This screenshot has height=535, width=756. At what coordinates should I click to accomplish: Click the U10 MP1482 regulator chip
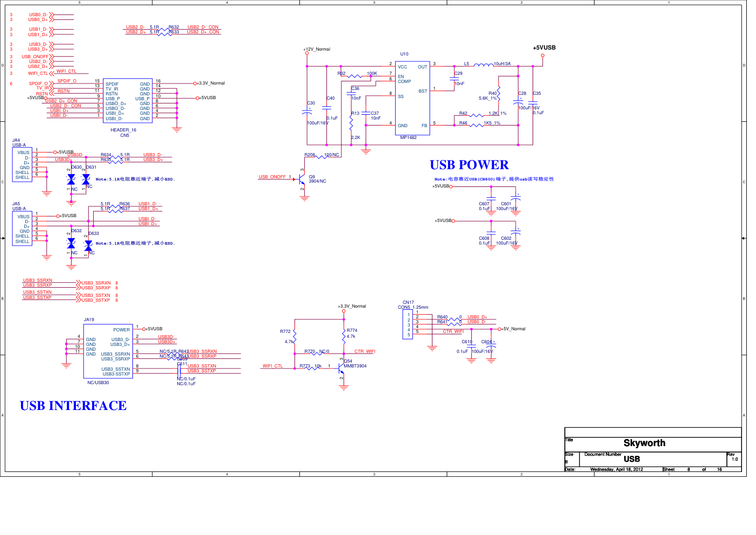click(x=412, y=98)
